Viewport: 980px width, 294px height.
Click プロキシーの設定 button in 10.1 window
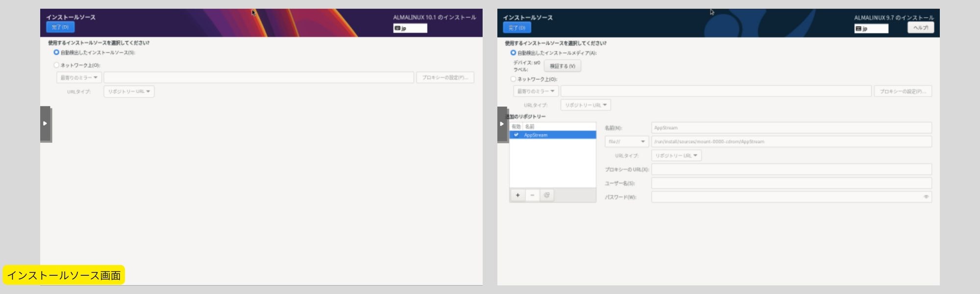pyautogui.click(x=445, y=77)
